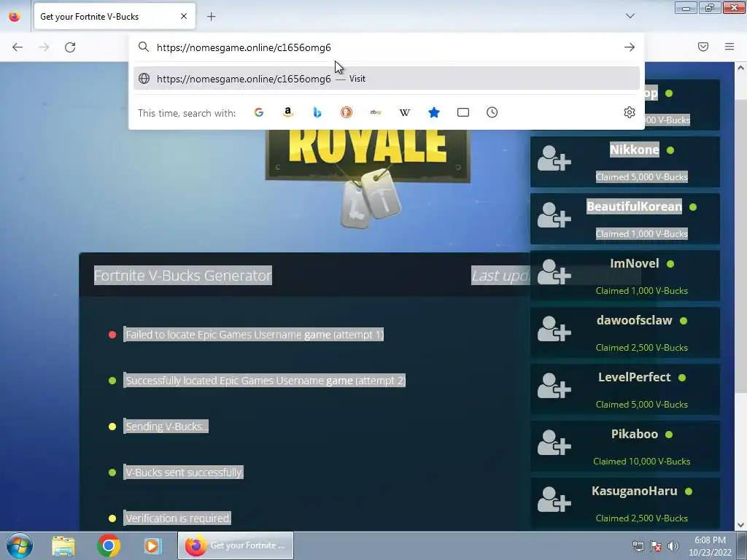This screenshot has height=560, width=747.
Task: Click Claimed 10,000 V-Bucks text
Action: point(642,462)
